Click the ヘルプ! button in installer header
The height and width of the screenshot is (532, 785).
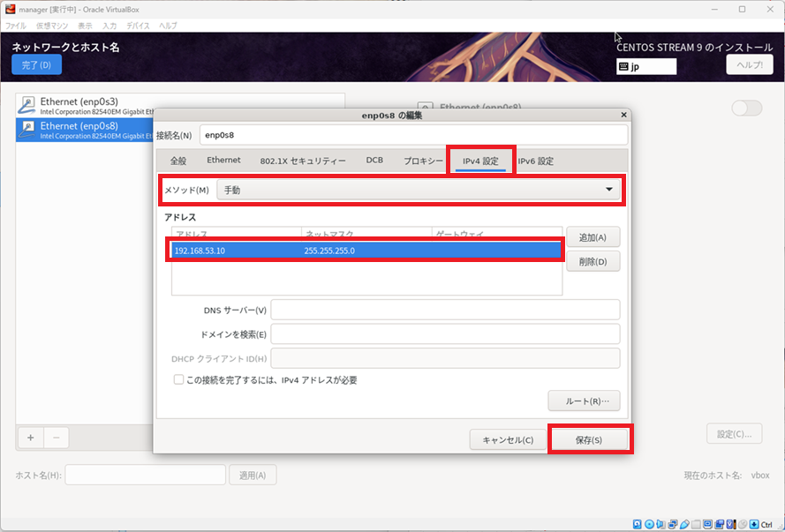750,64
